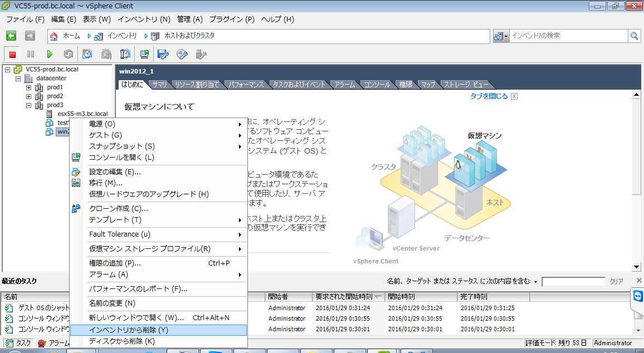Click the green power on play icon
Screen dimensions: 644x353
pyautogui.click(x=50, y=54)
